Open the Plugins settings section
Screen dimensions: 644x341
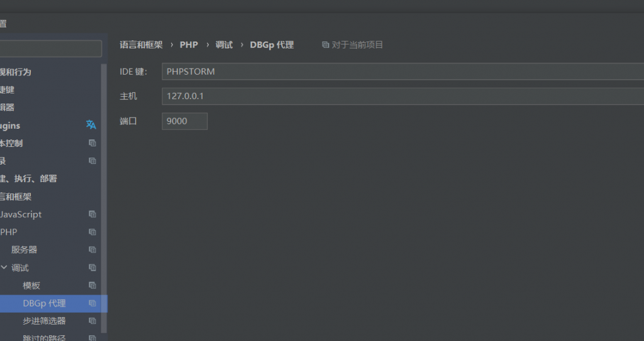[x=10, y=126]
